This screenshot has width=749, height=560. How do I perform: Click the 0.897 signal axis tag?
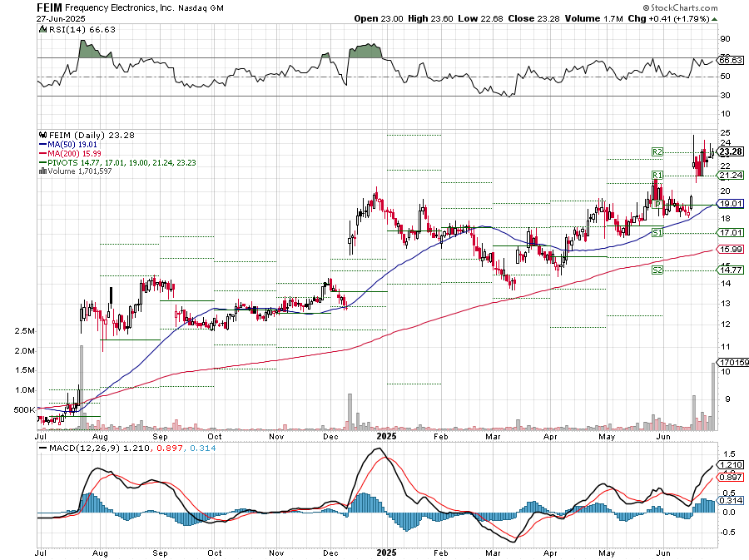[x=731, y=477]
